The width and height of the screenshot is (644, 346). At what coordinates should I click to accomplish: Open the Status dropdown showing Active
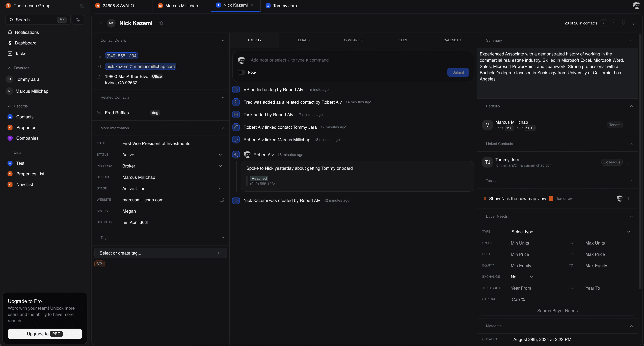pyautogui.click(x=220, y=155)
